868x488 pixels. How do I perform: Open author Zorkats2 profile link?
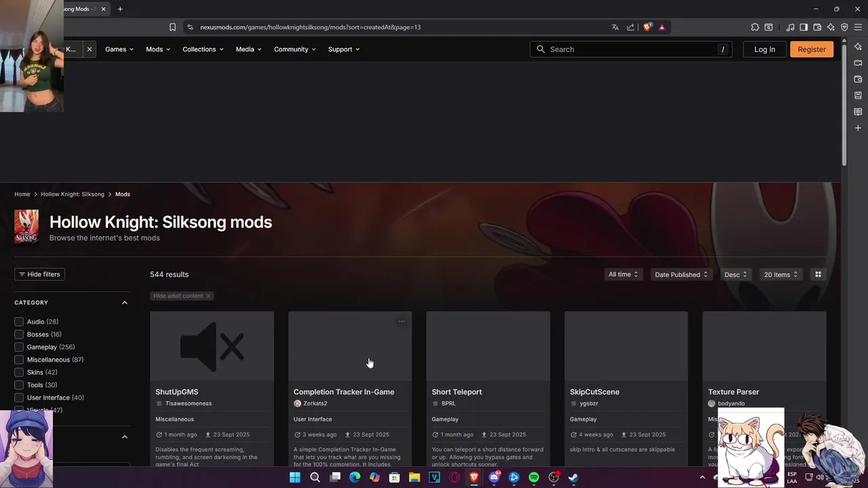(x=315, y=404)
